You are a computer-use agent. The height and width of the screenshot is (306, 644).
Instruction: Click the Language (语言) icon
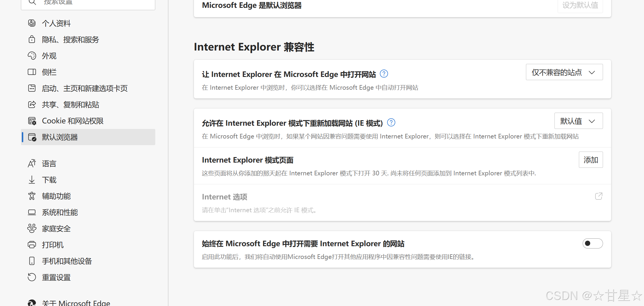pyautogui.click(x=32, y=163)
